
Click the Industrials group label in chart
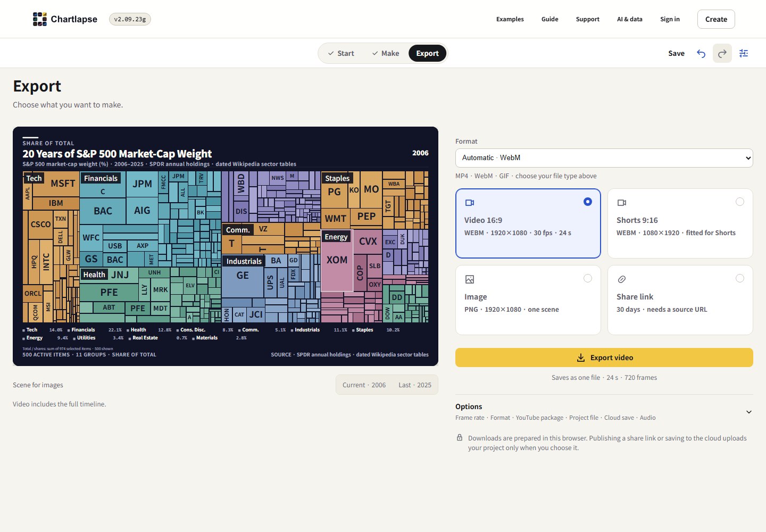(x=244, y=261)
